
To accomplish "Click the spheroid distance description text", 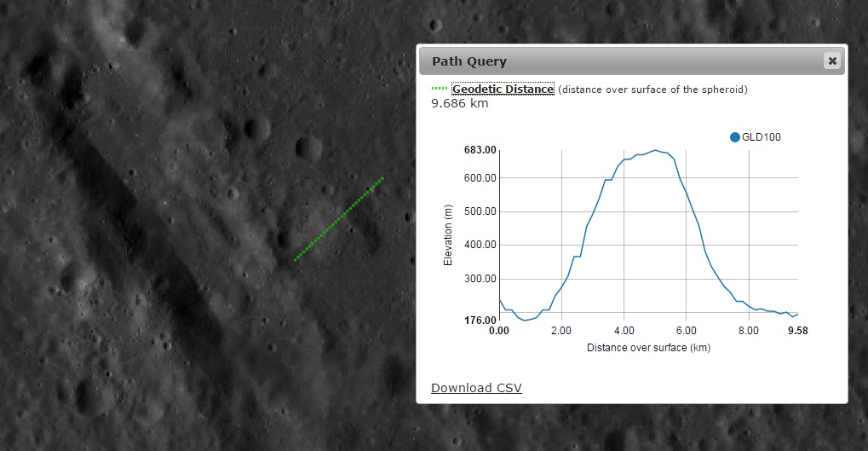I will pyautogui.click(x=652, y=90).
